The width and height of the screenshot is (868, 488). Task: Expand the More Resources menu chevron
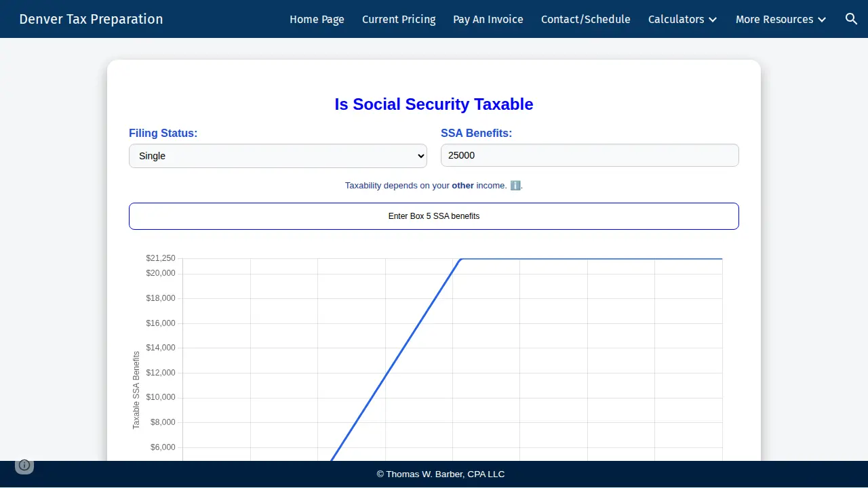(x=822, y=20)
